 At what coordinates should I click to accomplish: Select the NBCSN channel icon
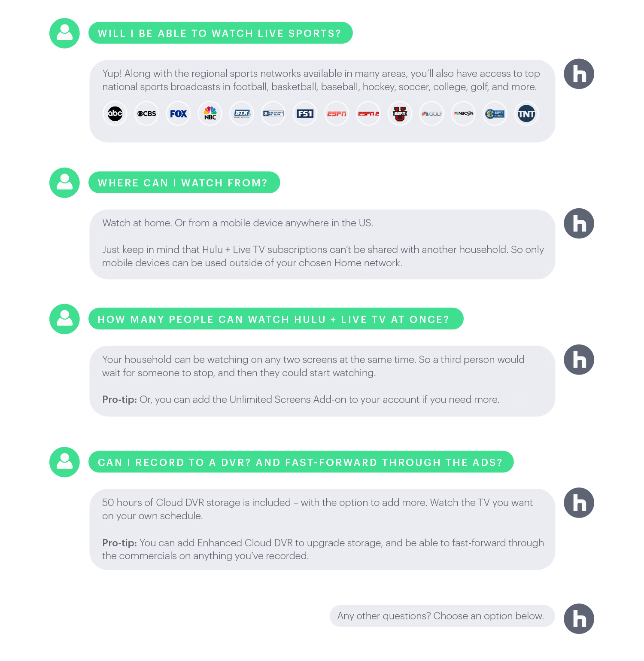click(x=463, y=114)
